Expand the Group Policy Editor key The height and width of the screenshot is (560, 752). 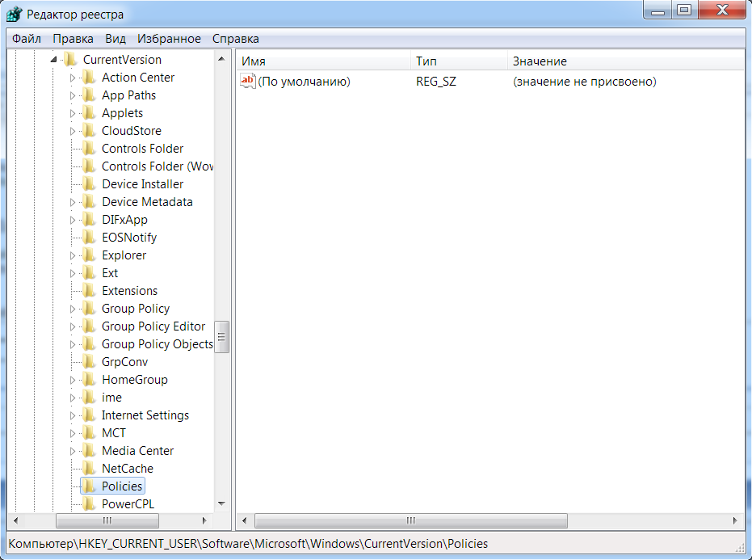point(73,326)
